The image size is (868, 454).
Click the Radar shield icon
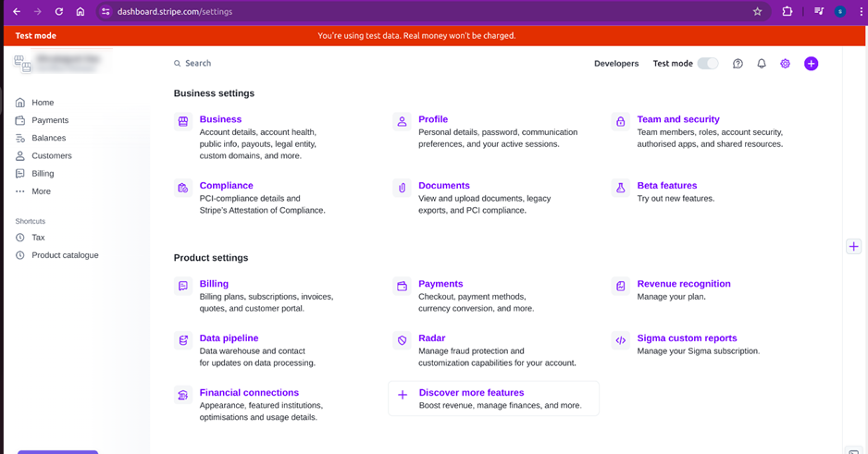402,340
